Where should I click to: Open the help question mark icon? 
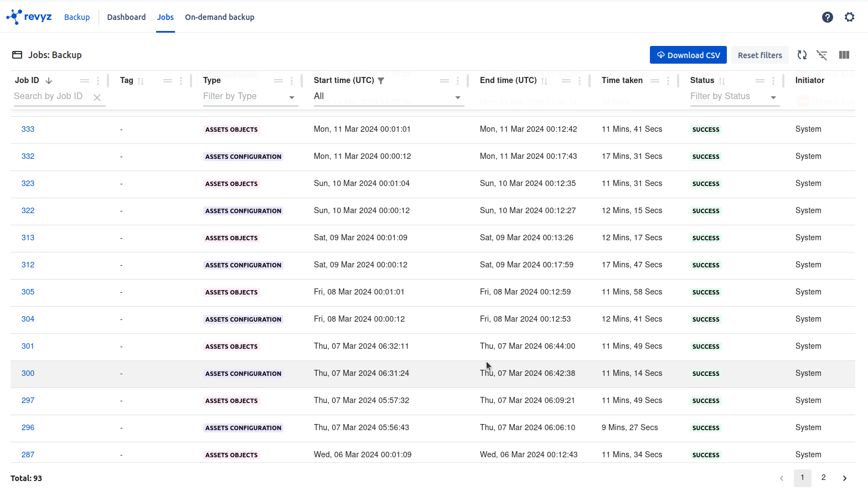pyautogui.click(x=827, y=17)
